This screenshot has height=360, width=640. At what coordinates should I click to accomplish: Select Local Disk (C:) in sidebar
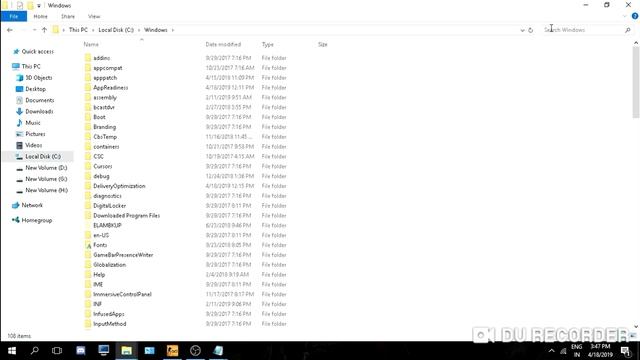[42, 156]
